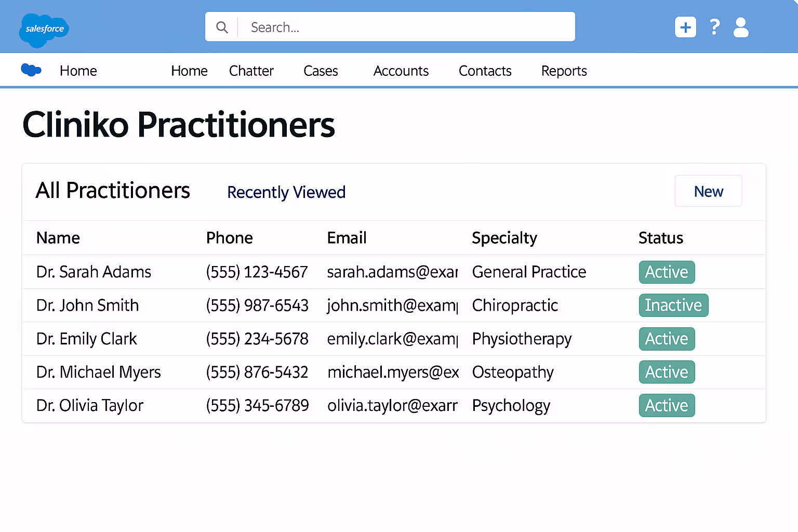Click the search magnifier icon
Screen dimensions: 798x532
pos(222,27)
